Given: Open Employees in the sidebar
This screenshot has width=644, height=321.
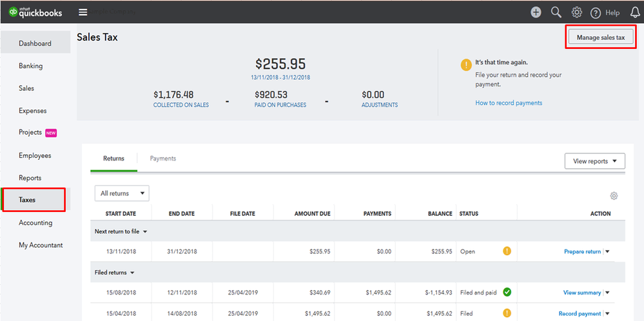Looking at the screenshot, I should (35, 155).
